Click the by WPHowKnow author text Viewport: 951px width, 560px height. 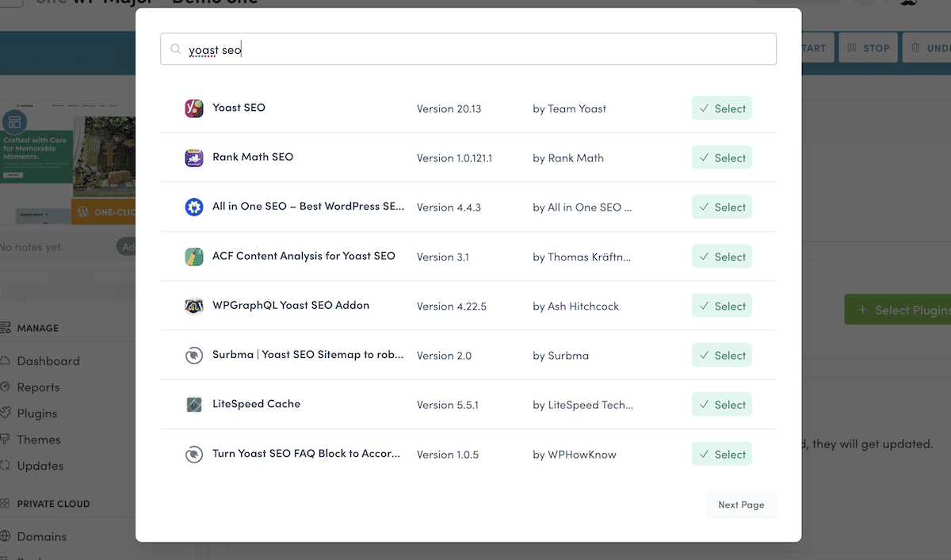[x=575, y=455]
